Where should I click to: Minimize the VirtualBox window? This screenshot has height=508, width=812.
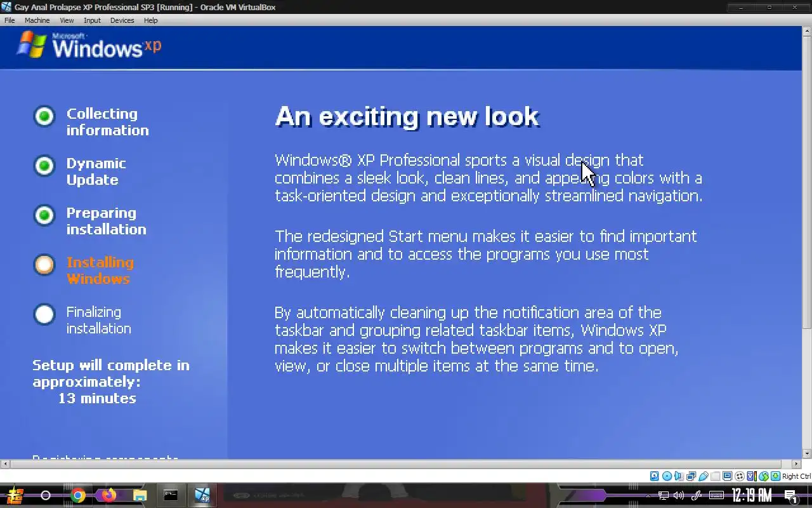coord(742,7)
